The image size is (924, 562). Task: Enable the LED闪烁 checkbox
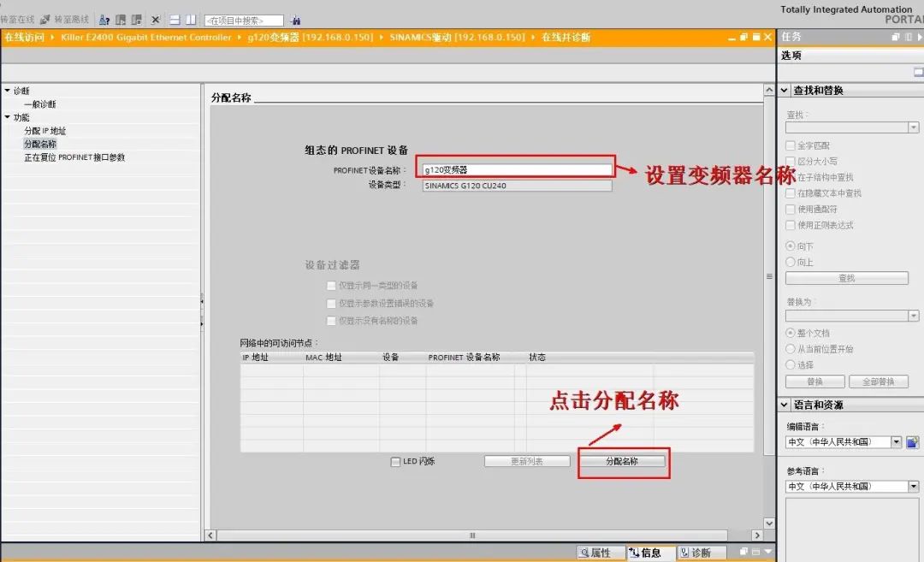[395, 460]
